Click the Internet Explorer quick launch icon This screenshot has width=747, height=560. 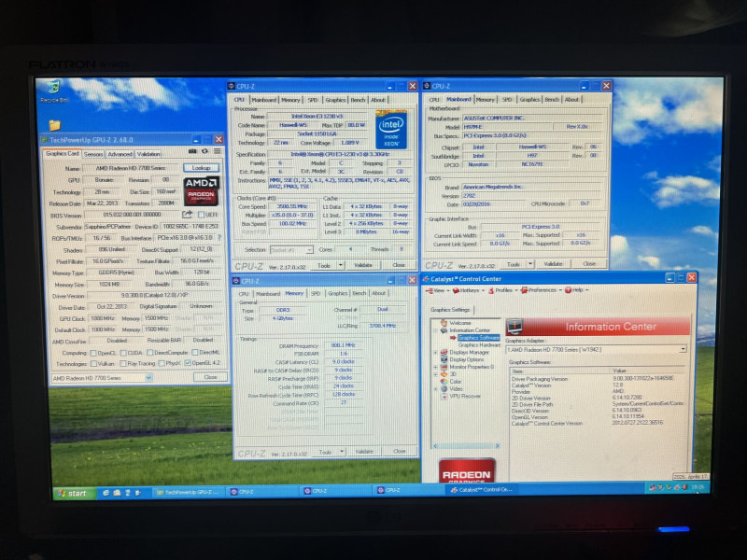coord(106,493)
